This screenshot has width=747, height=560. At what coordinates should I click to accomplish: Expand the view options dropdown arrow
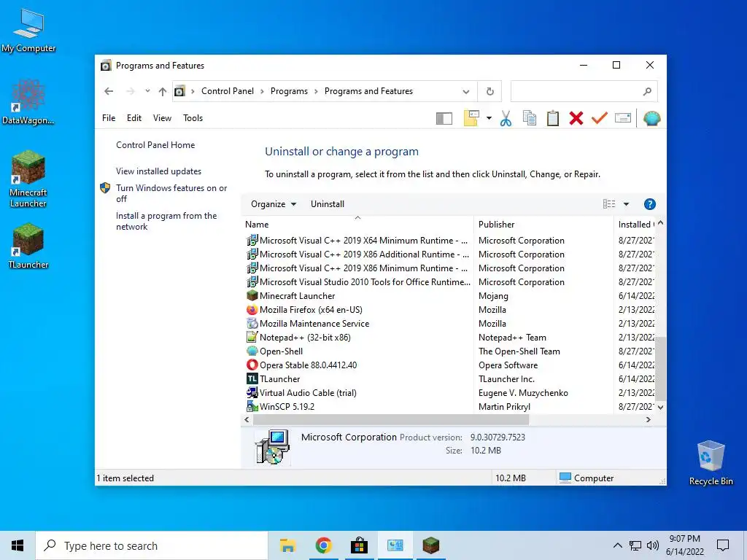pos(626,204)
